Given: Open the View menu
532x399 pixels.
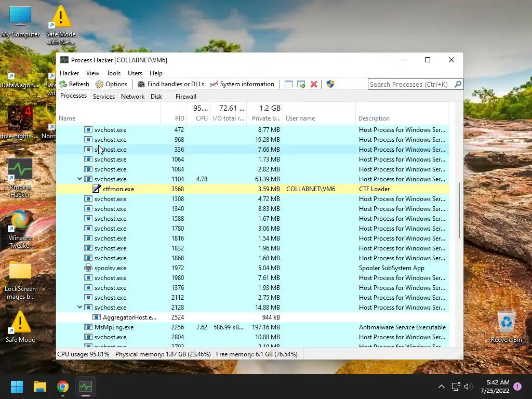Looking at the screenshot, I should coord(92,73).
